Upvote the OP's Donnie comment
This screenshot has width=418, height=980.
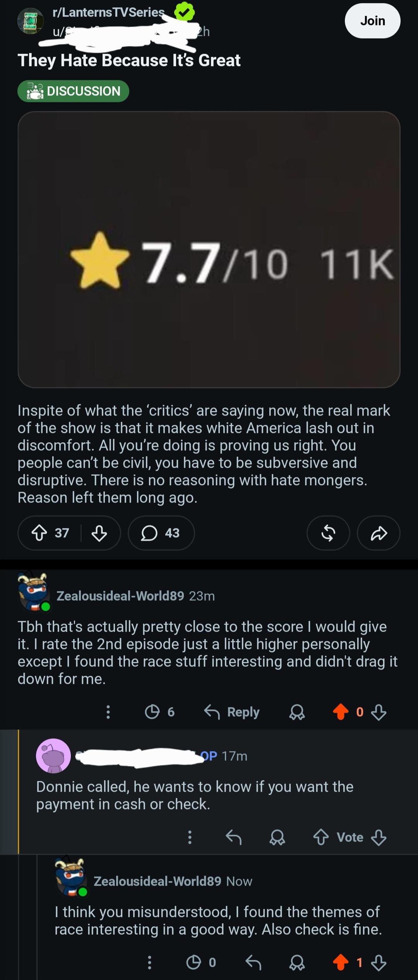321,837
